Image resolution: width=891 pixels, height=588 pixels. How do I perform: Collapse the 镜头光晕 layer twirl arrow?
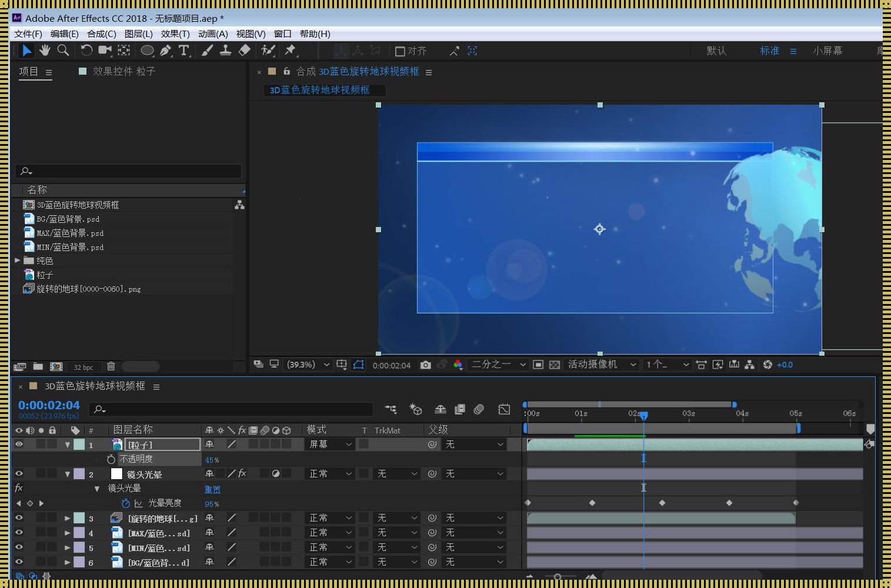click(x=68, y=475)
